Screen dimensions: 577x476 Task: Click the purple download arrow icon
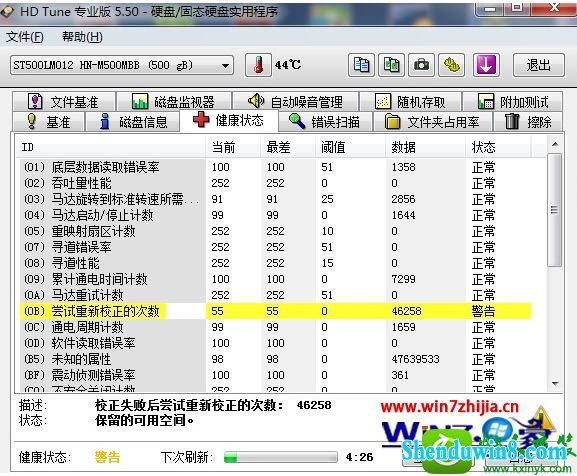point(486,65)
